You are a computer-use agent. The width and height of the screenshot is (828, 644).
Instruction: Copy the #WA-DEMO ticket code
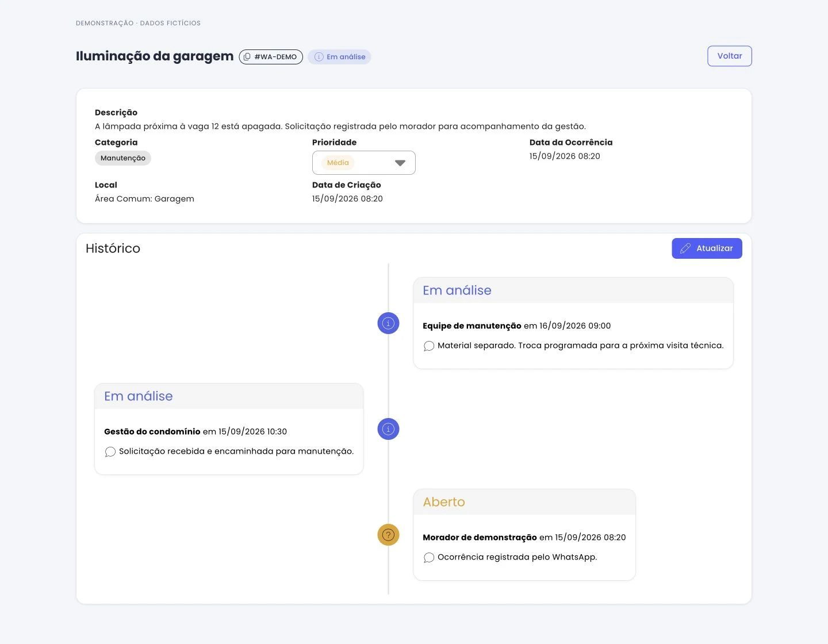(x=271, y=57)
